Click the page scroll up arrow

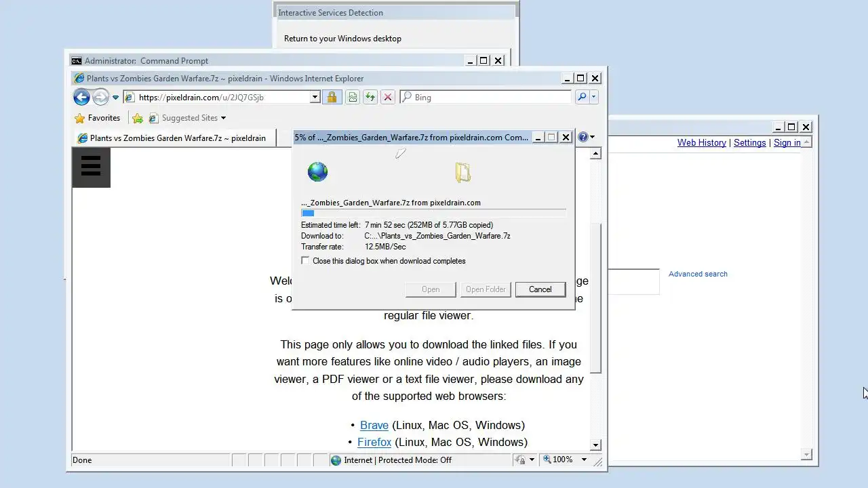595,154
